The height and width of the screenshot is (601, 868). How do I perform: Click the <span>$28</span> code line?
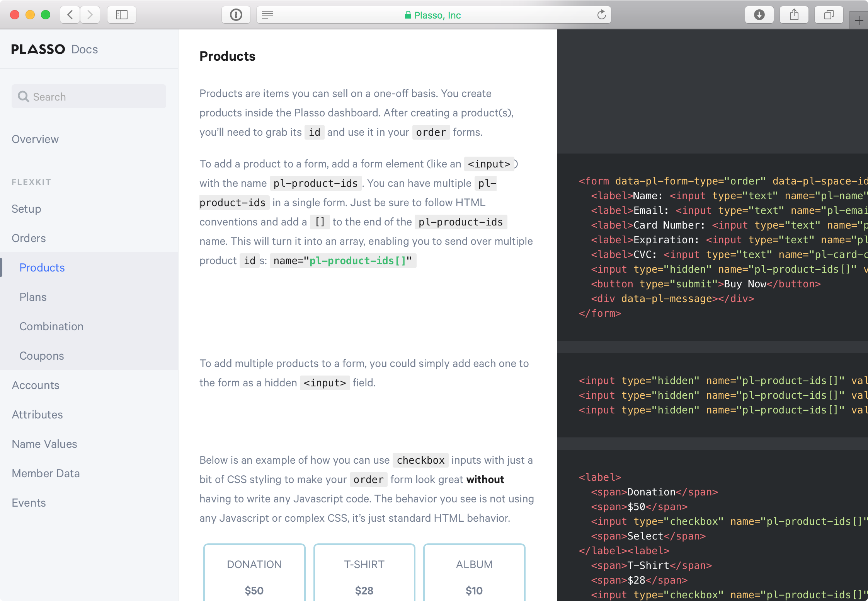tap(639, 580)
